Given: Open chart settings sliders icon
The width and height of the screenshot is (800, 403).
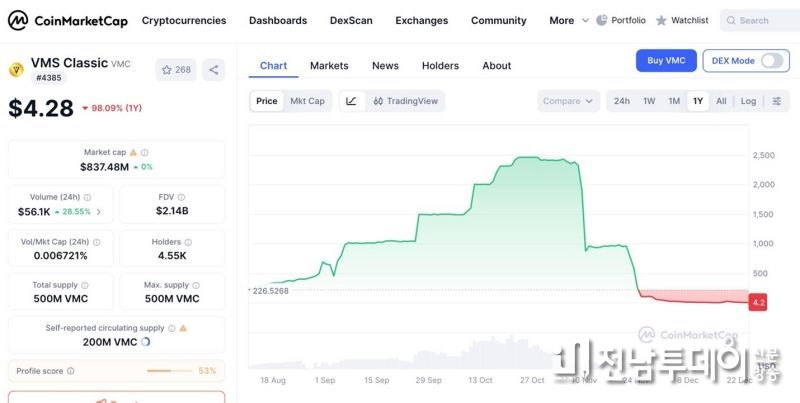Looking at the screenshot, I should tap(777, 101).
